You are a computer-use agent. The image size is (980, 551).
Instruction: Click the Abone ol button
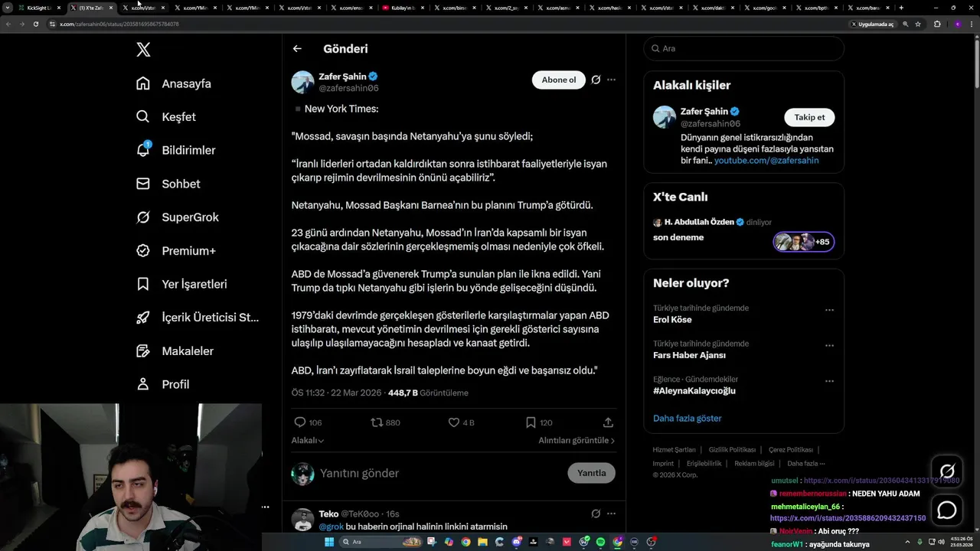pos(559,80)
